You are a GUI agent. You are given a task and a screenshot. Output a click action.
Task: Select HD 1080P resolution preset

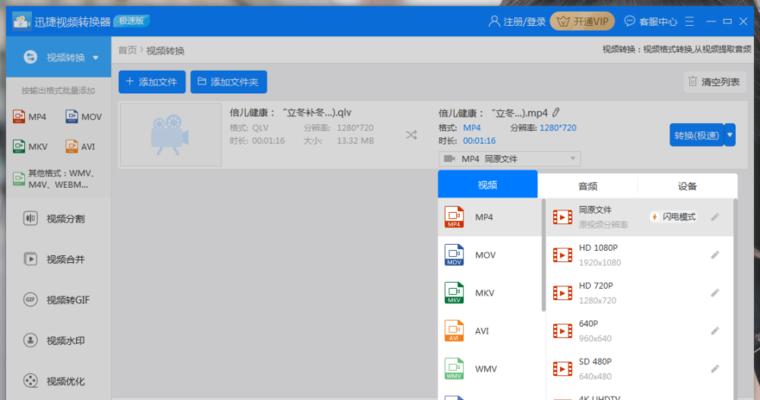click(x=640, y=255)
